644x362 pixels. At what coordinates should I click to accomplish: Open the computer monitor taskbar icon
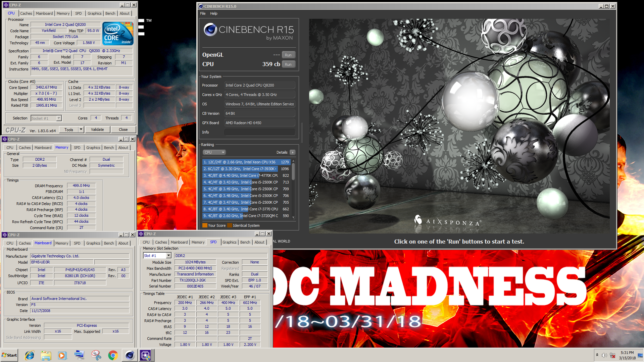click(x=79, y=355)
